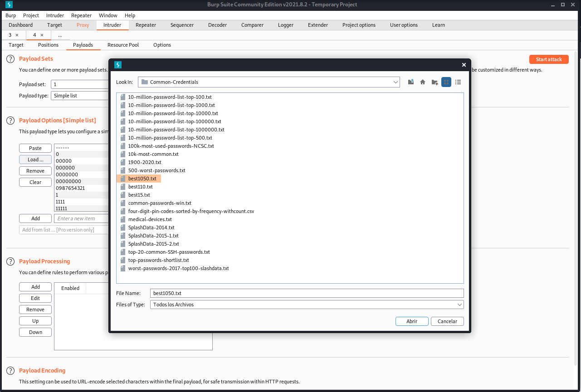Open the Repeater menu
Screen dimensions: 581x392
coord(82,15)
